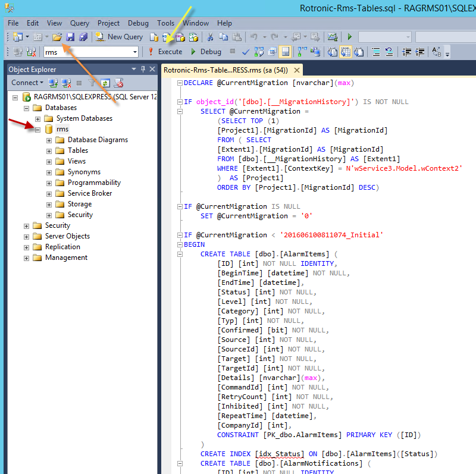Open the Activity Monitor icon

tap(333, 37)
